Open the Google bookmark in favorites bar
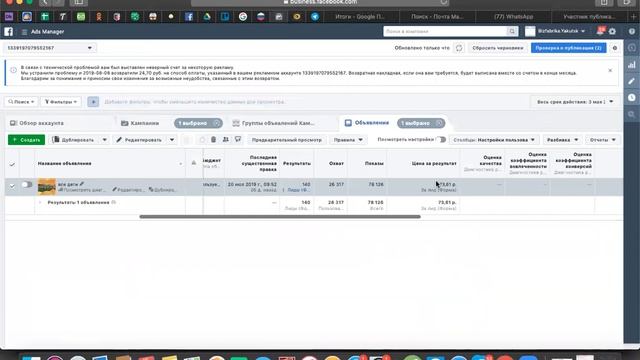640x360 pixels. tap(243, 17)
